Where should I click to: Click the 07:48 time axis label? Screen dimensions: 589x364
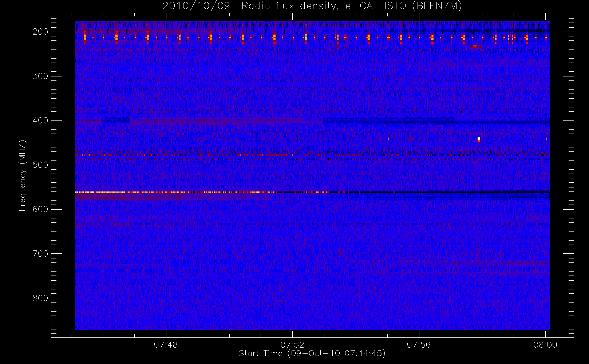(166, 345)
